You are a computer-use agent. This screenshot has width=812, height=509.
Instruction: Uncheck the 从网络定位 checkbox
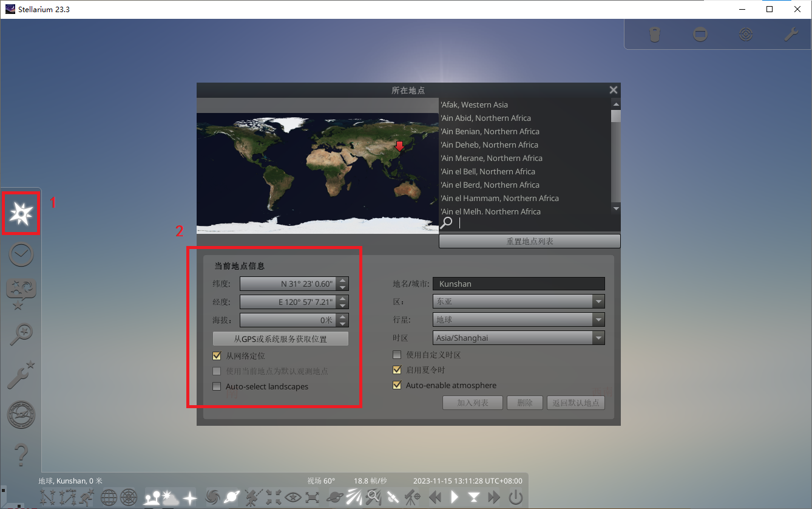tap(217, 356)
